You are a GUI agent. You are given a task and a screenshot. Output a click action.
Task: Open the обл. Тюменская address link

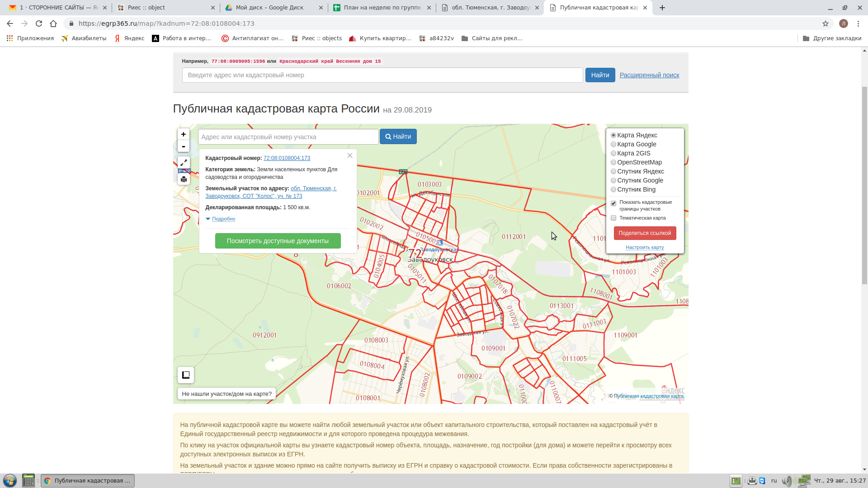[x=271, y=192]
